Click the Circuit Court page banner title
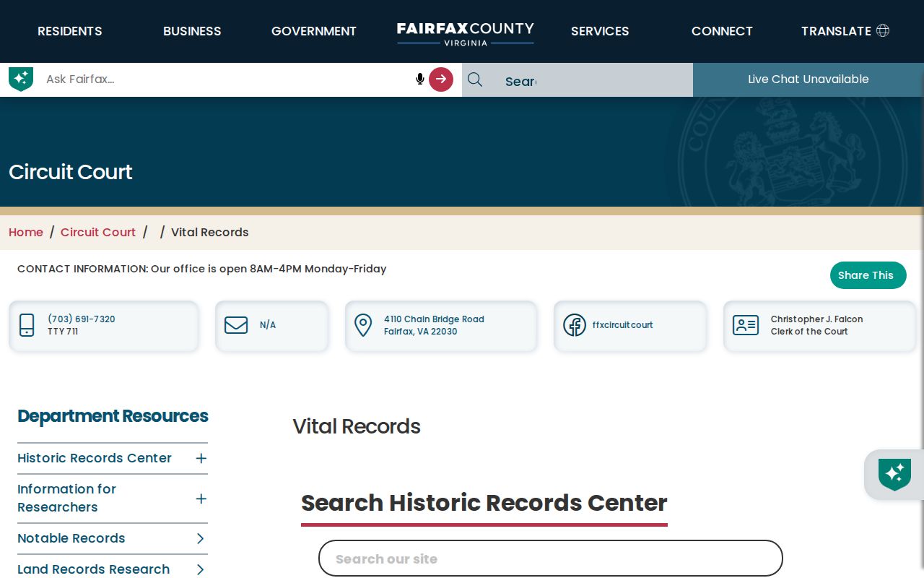Viewport: 924px width, 578px height. point(71,172)
